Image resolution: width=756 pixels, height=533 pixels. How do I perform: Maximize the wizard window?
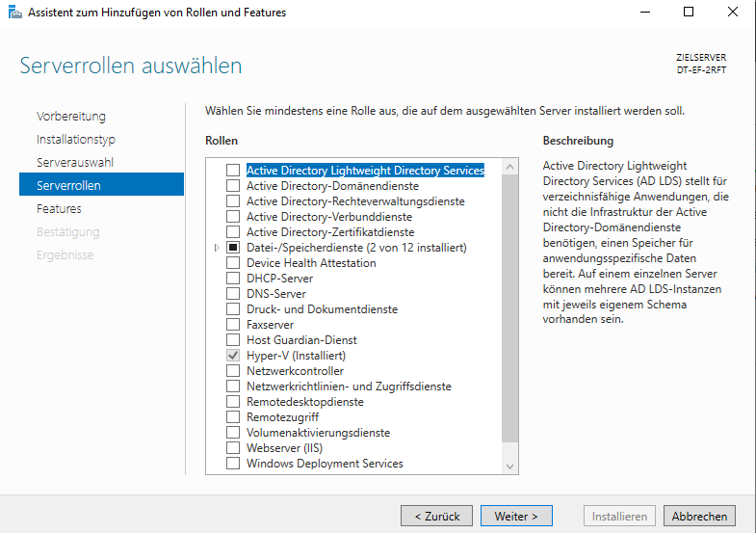(689, 13)
